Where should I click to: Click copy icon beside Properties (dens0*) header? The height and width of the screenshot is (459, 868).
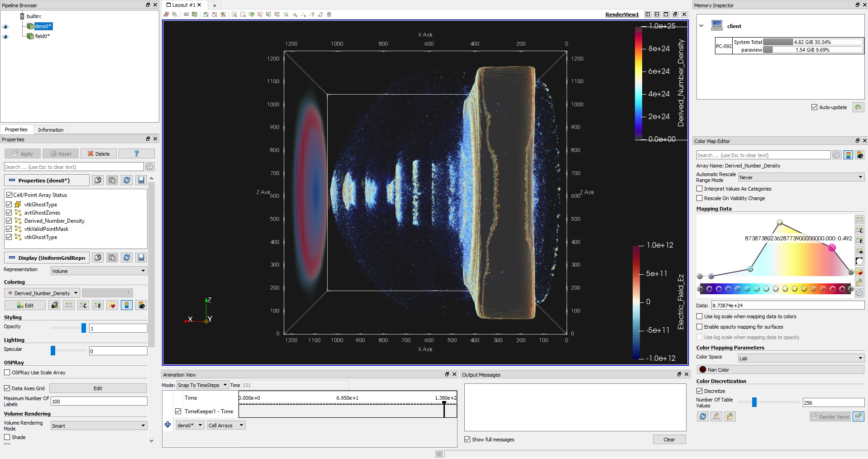[98, 180]
